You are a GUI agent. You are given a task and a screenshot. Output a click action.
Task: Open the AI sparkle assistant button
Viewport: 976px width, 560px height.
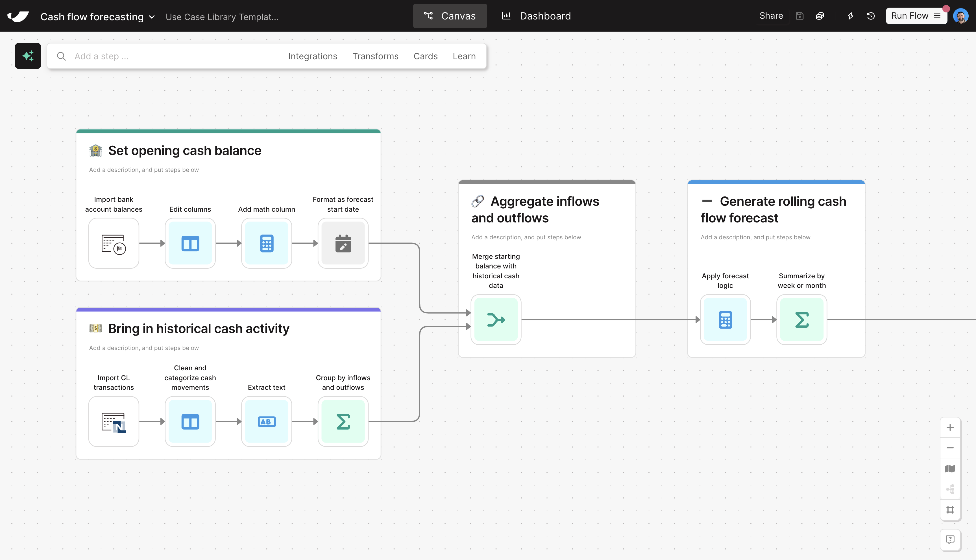pos(28,56)
